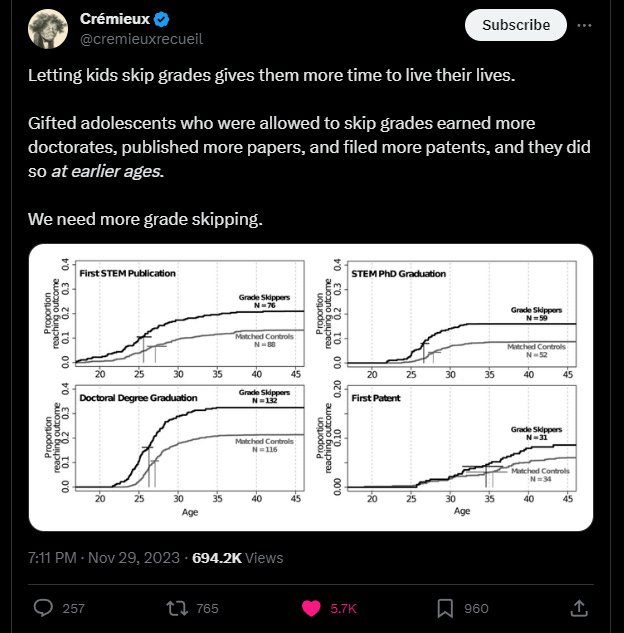Click the repost arrows icon
This screenshot has width=624, height=633.
(x=177, y=608)
